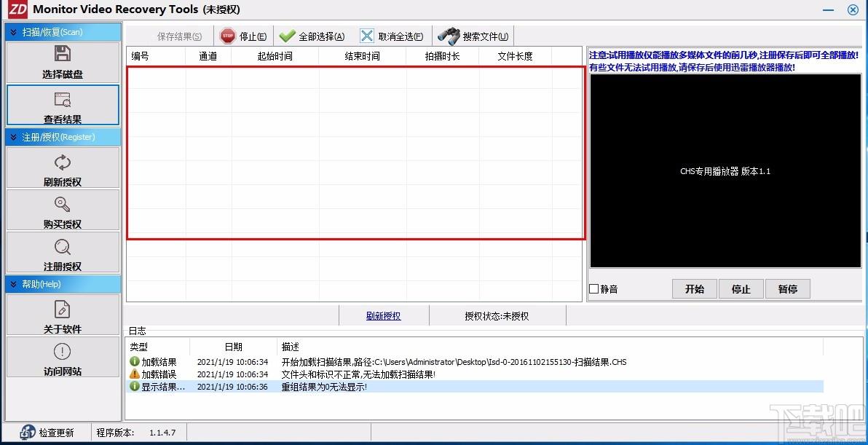Viewport: 868px width, 445px height.
Task: Click the log 日期 column header
Action: 234,347
